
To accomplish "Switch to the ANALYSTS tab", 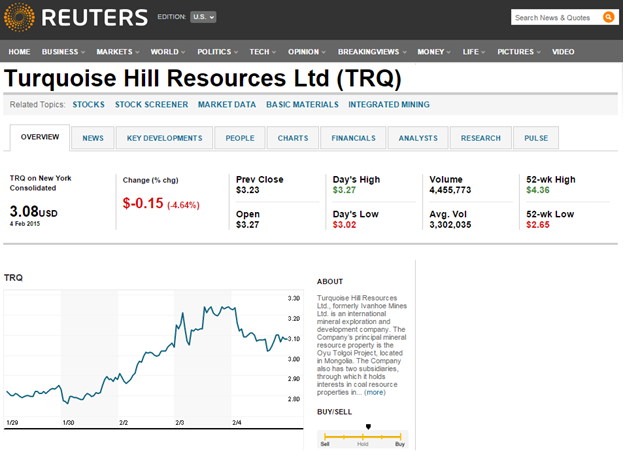I will 418,138.
